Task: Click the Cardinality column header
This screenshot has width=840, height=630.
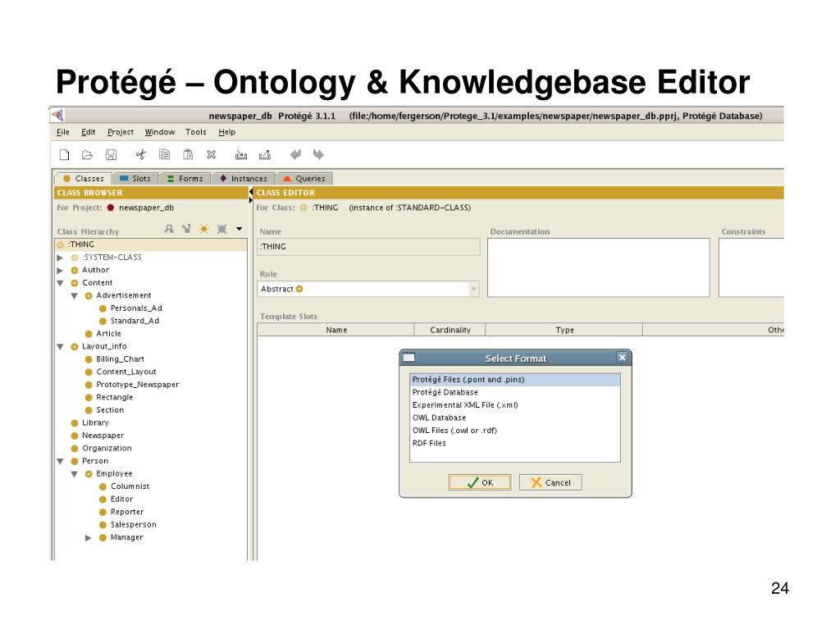Action: (x=450, y=330)
